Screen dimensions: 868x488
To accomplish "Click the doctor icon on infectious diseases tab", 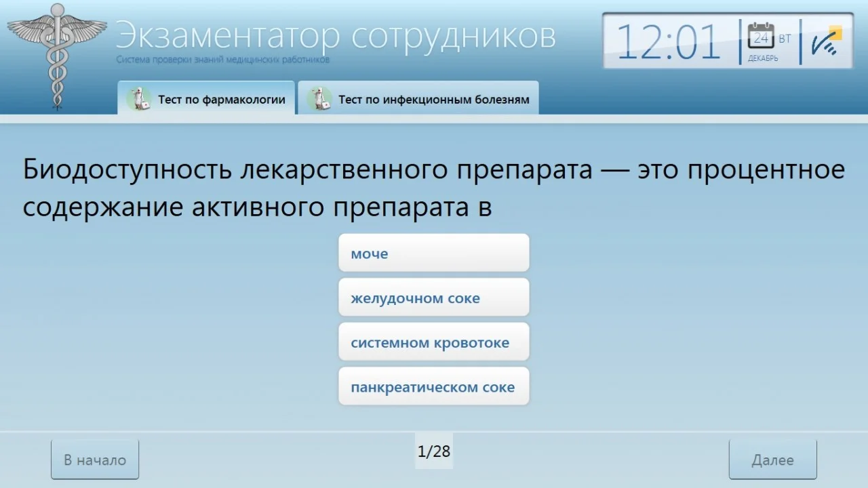I will click(319, 99).
